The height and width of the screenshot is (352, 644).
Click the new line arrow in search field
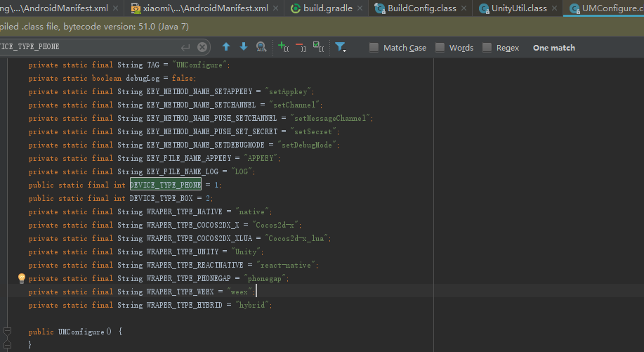pos(185,47)
